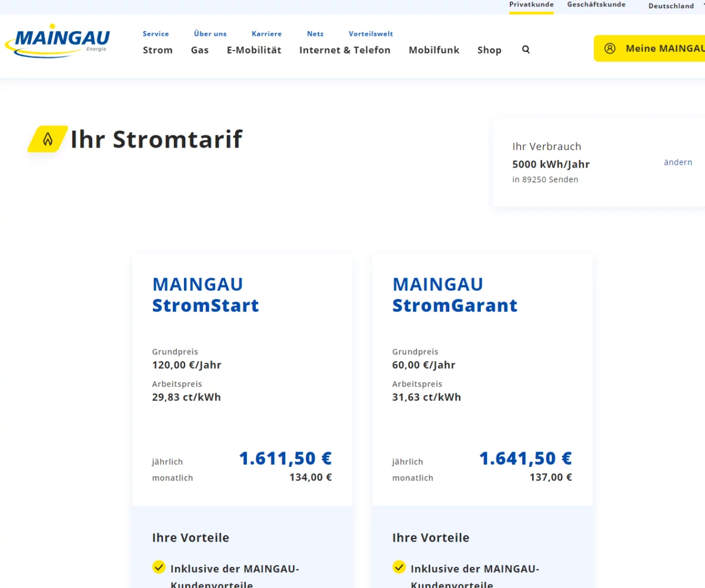Open the Shop navigation item
Viewport: 705px width, 588px height.
tap(489, 50)
